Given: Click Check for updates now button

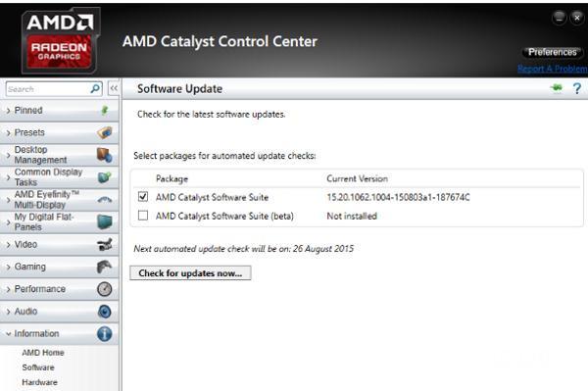Looking at the screenshot, I should coord(190,272).
